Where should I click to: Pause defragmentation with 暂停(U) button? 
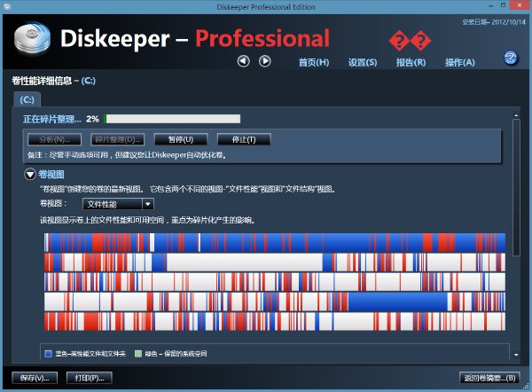click(x=181, y=139)
